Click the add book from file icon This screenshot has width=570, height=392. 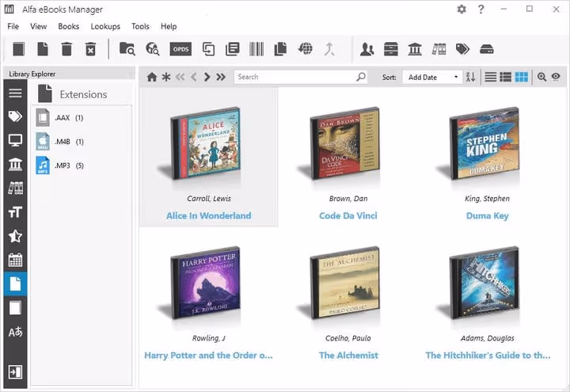[43, 49]
